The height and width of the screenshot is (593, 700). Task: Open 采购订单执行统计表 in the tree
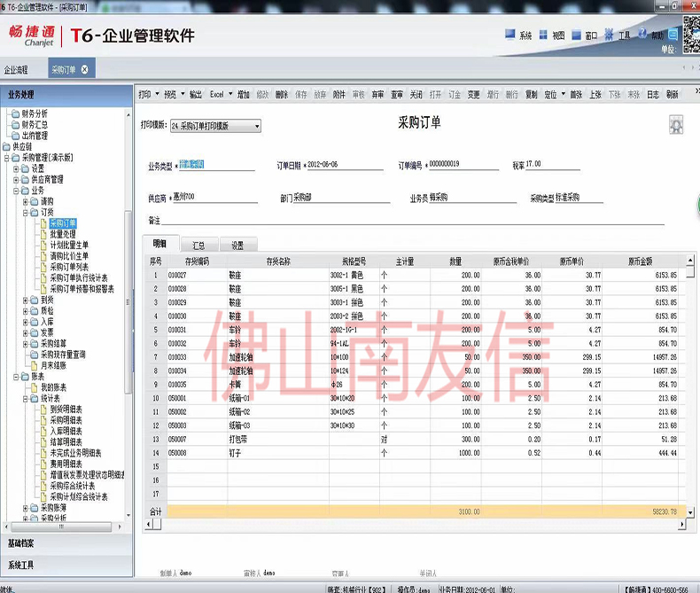[74, 278]
